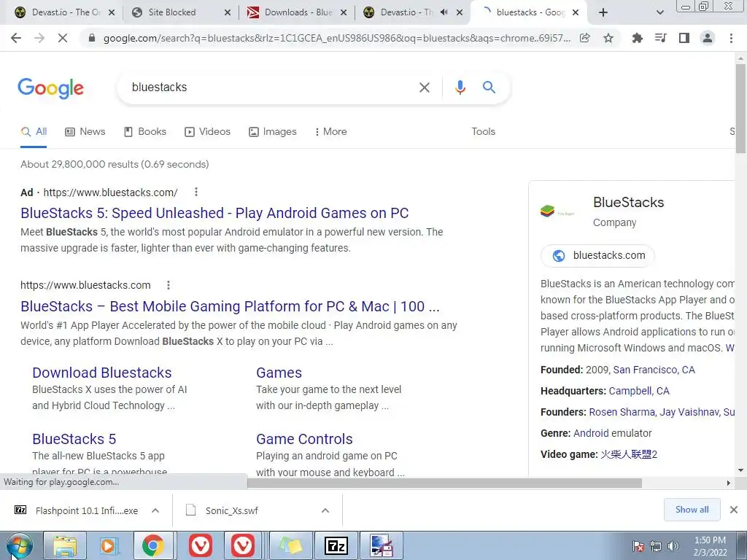Open the BlueStacks 5 sitelink

point(74,438)
